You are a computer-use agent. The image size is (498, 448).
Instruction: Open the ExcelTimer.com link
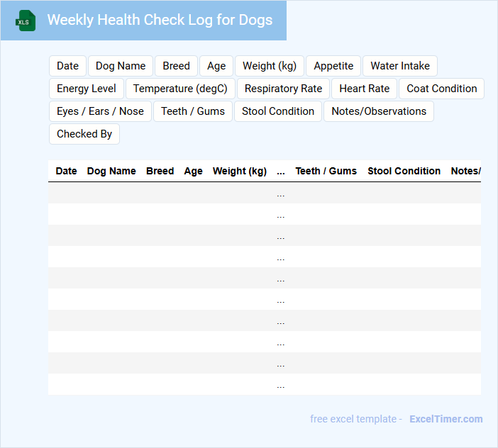(x=446, y=419)
